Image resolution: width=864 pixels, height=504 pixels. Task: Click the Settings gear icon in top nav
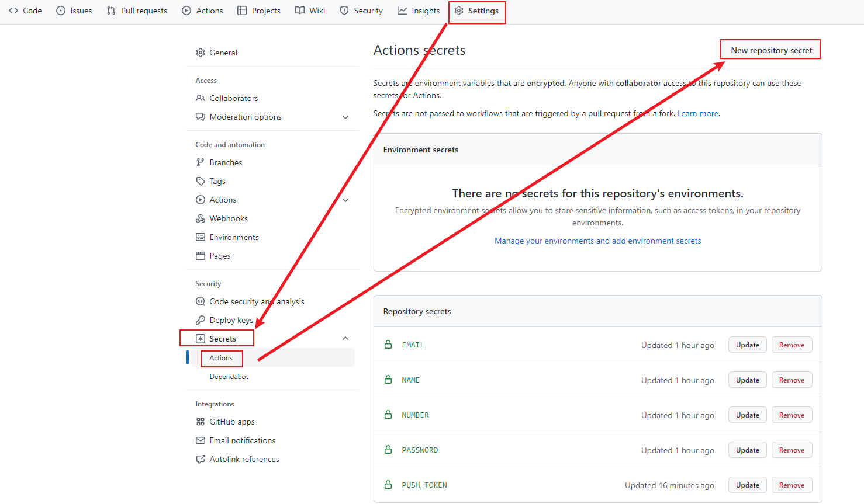click(459, 11)
